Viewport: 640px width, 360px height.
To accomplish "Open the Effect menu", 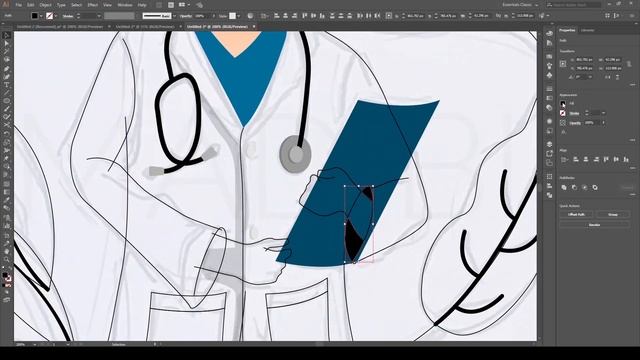I will [x=93, y=5].
